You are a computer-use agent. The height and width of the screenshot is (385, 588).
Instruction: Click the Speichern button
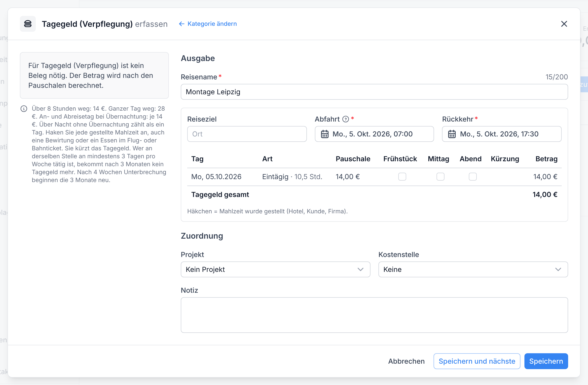546,361
